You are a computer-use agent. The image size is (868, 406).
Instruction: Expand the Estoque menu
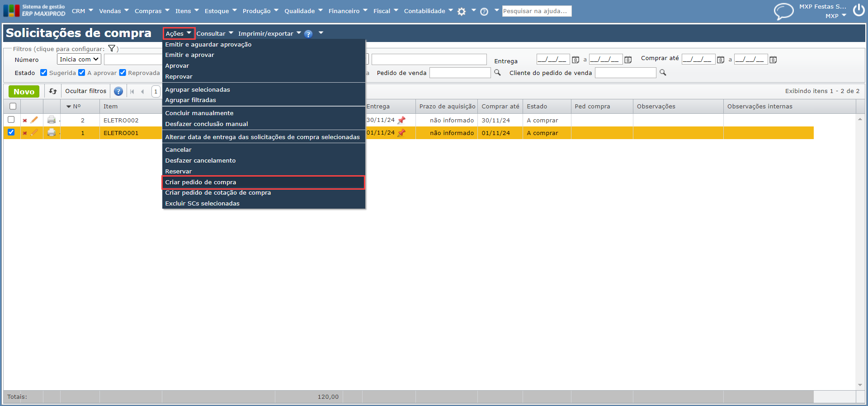point(221,11)
